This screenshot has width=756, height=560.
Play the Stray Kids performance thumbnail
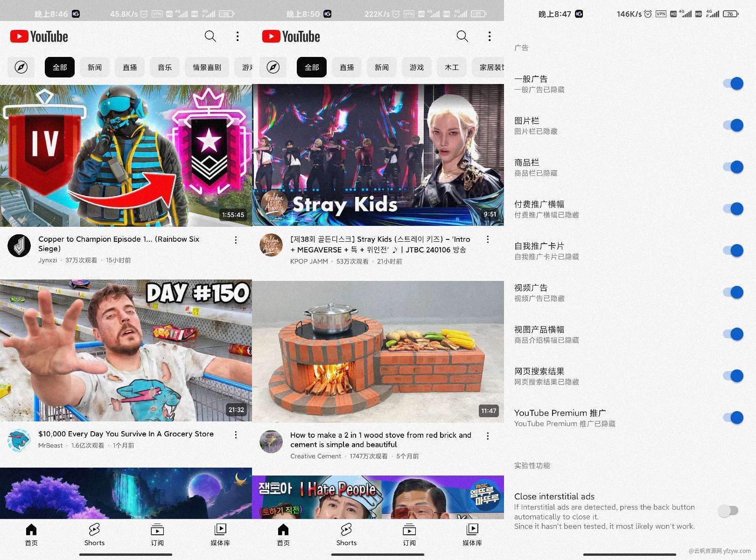point(378,155)
